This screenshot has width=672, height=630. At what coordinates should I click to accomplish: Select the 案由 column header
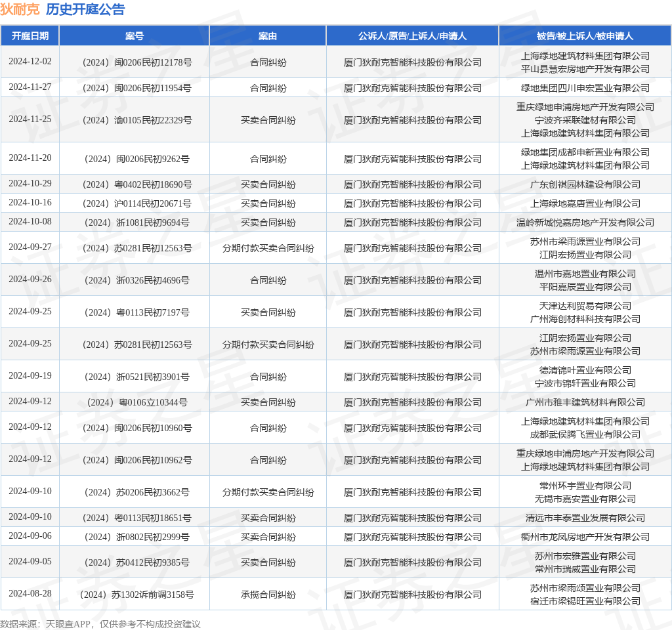(x=268, y=36)
